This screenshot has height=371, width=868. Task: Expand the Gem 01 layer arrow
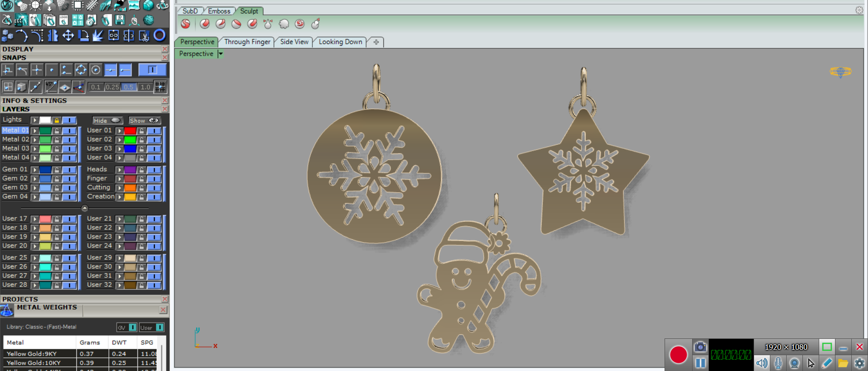click(35, 170)
